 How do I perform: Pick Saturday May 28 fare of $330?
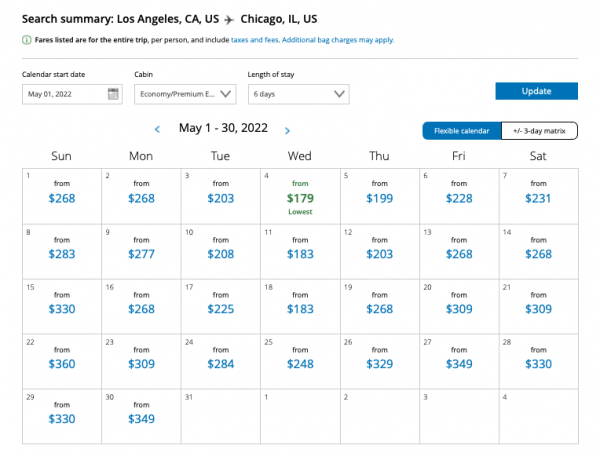click(538, 365)
